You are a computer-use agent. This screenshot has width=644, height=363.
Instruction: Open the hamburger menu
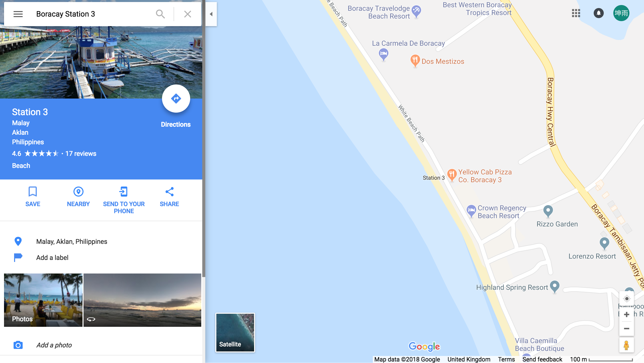(x=18, y=14)
